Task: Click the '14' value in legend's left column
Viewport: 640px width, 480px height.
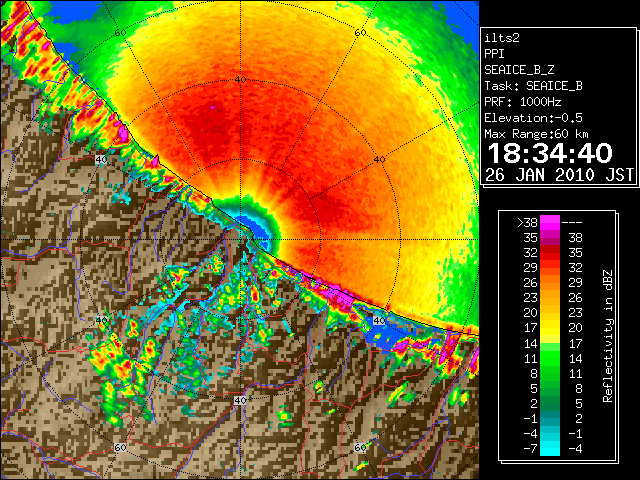Action: 531,344
